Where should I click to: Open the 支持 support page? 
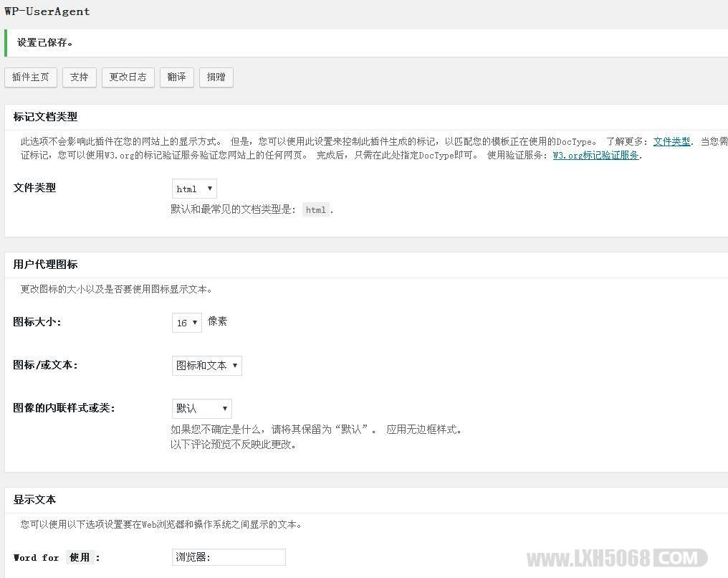coord(79,77)
